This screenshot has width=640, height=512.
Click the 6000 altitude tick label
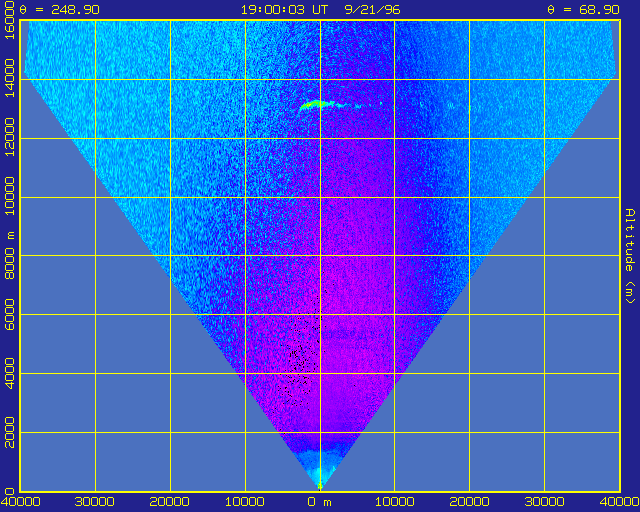[9, 314]
